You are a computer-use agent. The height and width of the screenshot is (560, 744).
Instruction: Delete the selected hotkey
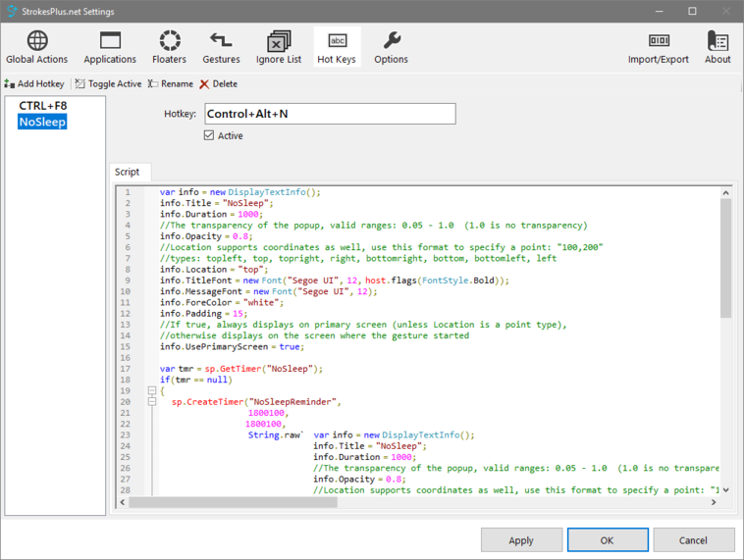coord(219,84)
